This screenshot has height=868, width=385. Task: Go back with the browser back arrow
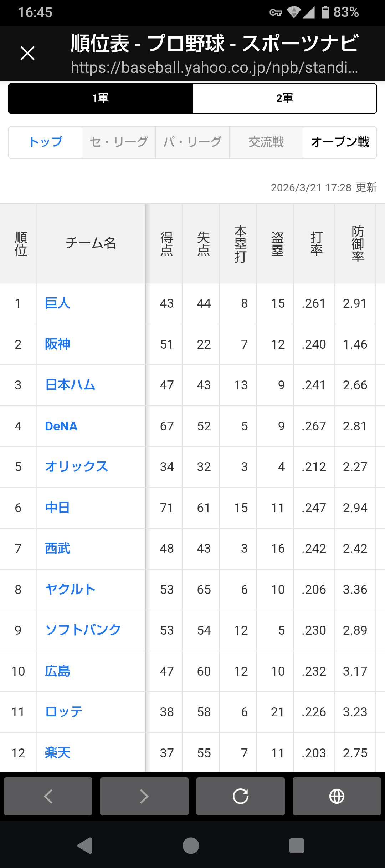point(48,796)
